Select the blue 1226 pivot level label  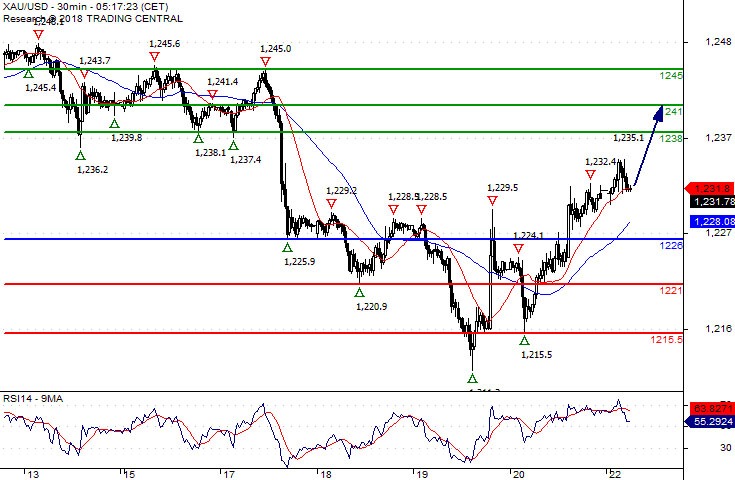point(671,245)
